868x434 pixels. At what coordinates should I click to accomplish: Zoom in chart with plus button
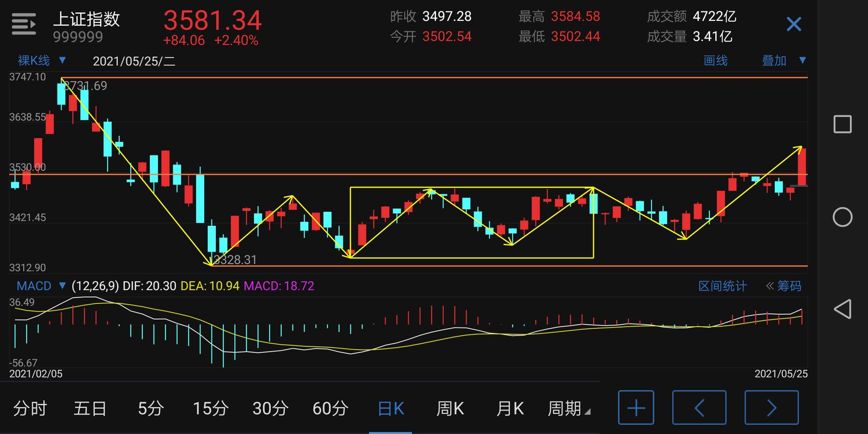click(x=636, y=407)
